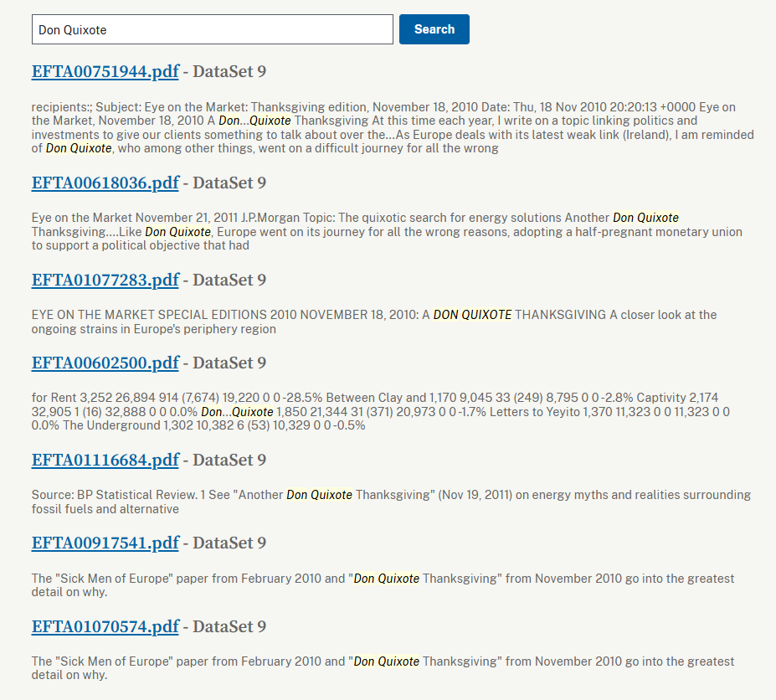The image size is (776, 700).
Task: Click the snippet 'Source: BP Statistical Review'
Action: click(x=391, y=502)
